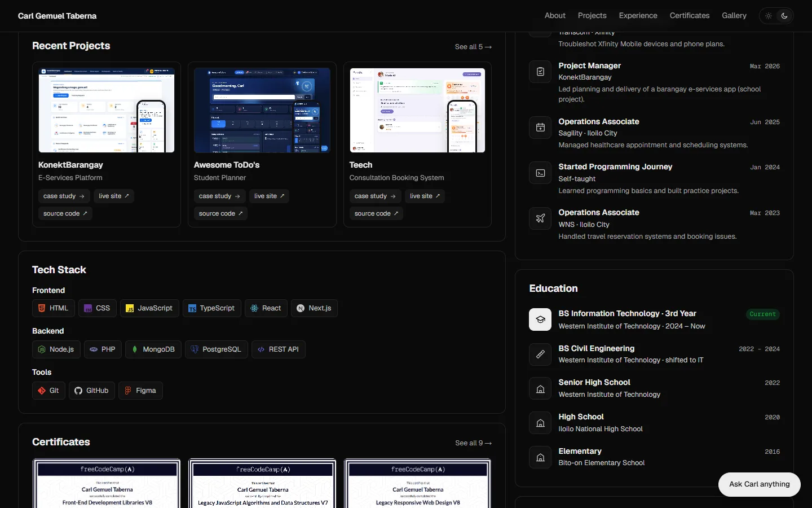The image size is (812, 508).
Task: Click the TypeScript TS icon
Action: click(x=192, y=308)
